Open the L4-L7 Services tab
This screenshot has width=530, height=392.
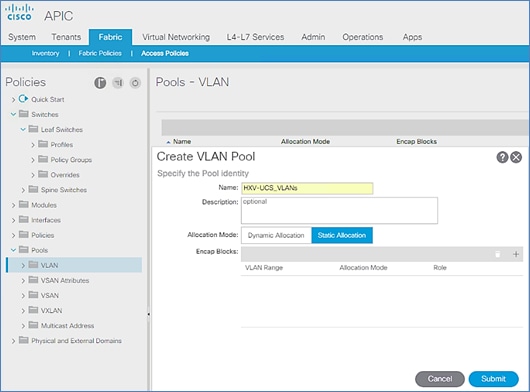(x=255, y=37)
